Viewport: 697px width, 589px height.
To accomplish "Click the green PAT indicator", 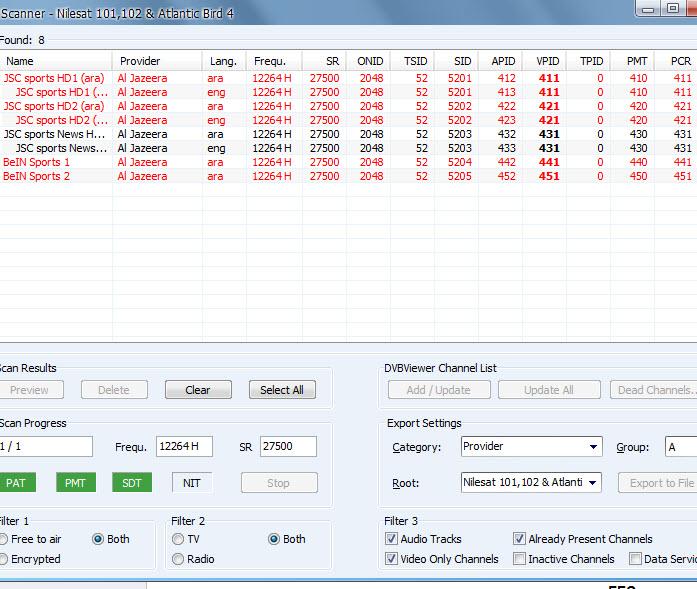I will [x=17, y=483].
